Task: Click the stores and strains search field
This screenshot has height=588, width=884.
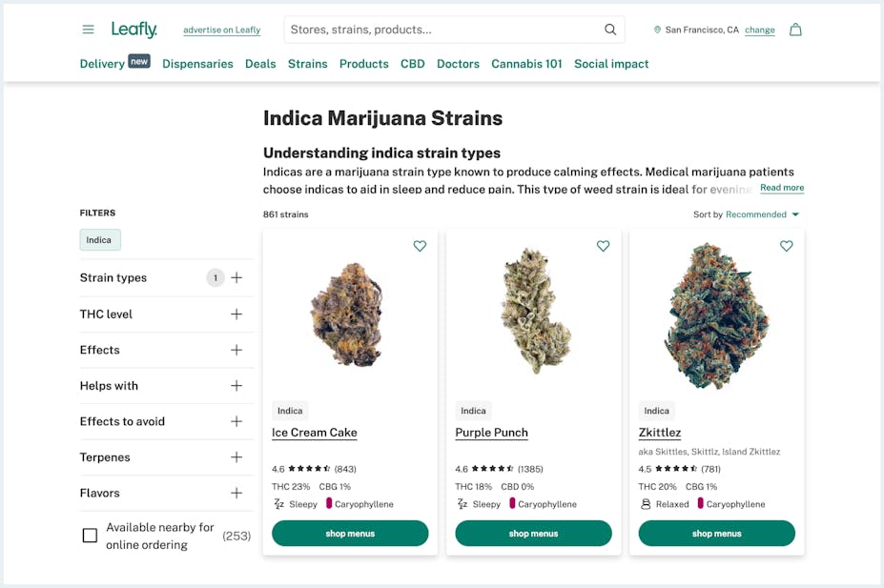Action: pos(448,30)
